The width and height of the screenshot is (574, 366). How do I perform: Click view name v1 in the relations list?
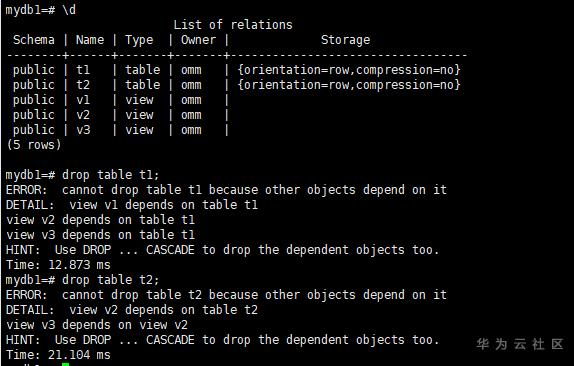click(83, 100)
